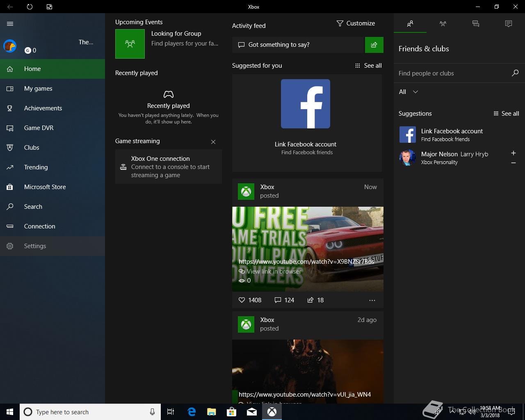Open Connection in the sidebar
Viewport: 525px width, 420px height.
[x=52, y=226]
